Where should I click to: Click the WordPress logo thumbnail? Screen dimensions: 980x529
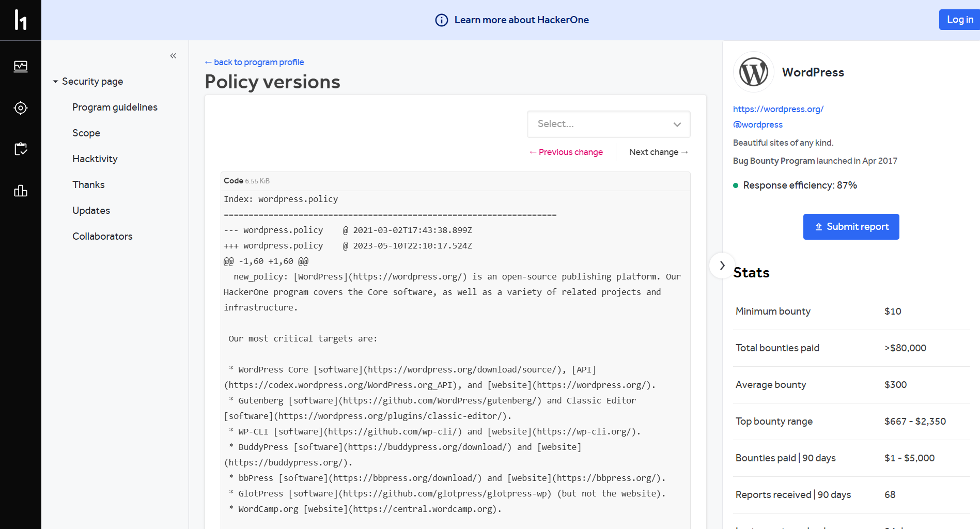point(754,72)
